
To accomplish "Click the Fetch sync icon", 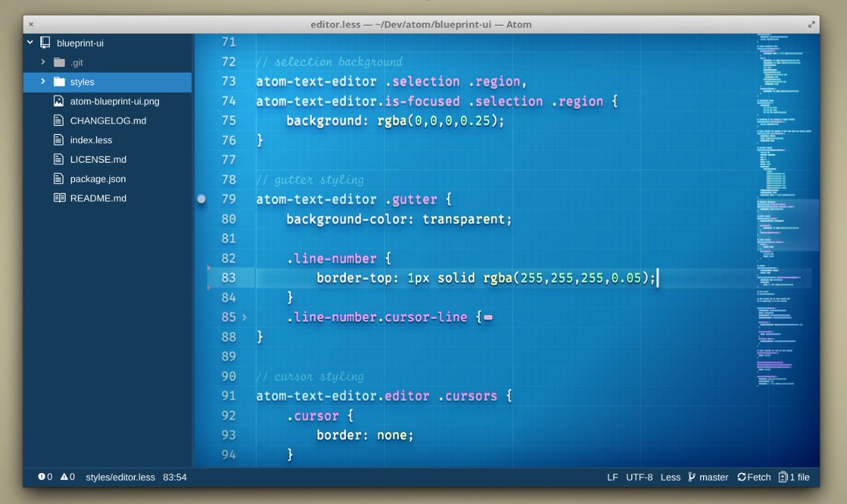I will click(x=742, y=477).
